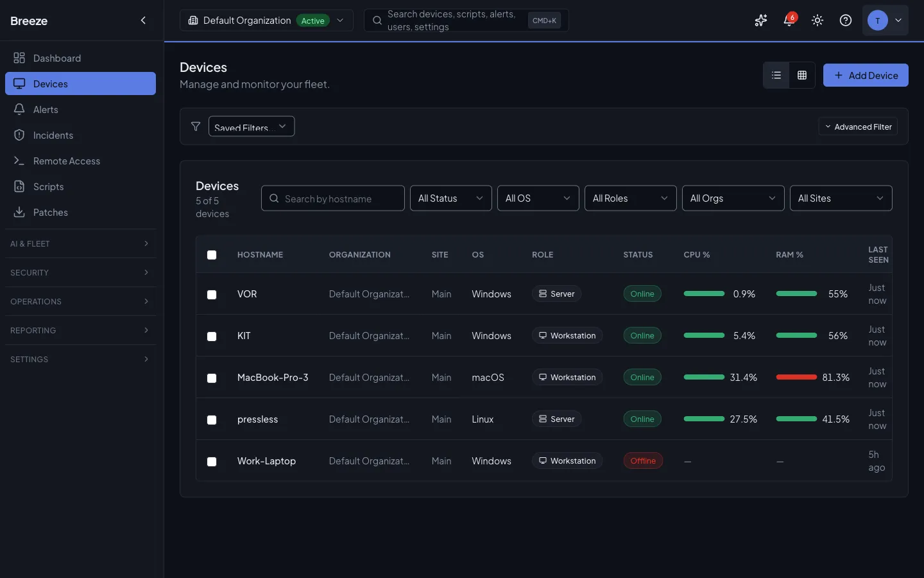
Task: Open the AI assistant sparkle icon
Action: click(x=760, y=20)
